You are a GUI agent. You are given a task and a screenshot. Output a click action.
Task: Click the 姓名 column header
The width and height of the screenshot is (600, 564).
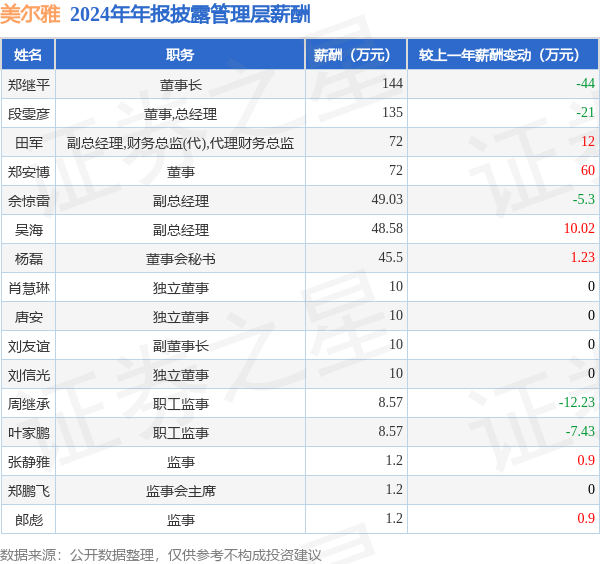coord(28,55)
